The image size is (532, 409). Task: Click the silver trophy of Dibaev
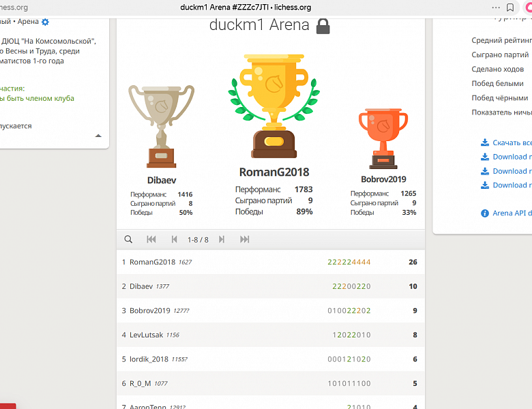point(161,127)
